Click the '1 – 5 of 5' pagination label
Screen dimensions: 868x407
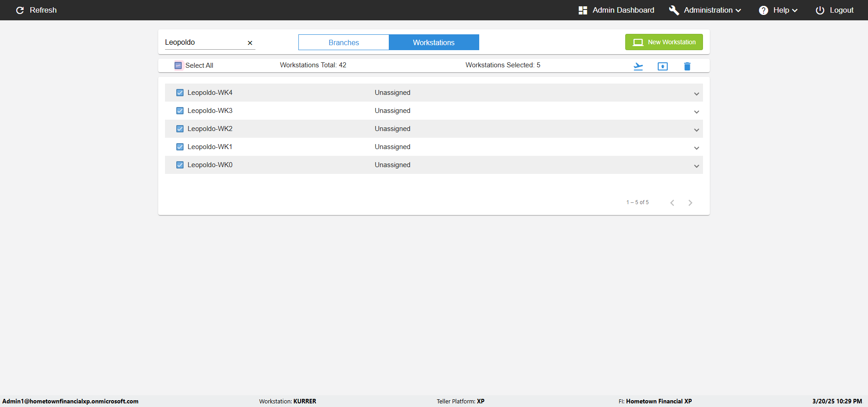[637, 202]
